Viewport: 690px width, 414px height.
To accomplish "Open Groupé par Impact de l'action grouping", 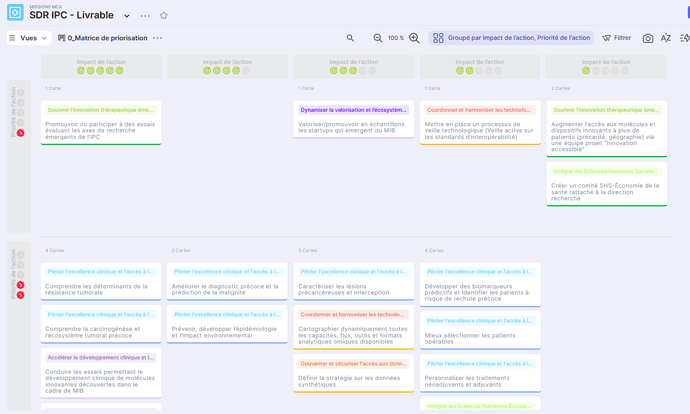I will pyautogui.click(x=512, y=38).
